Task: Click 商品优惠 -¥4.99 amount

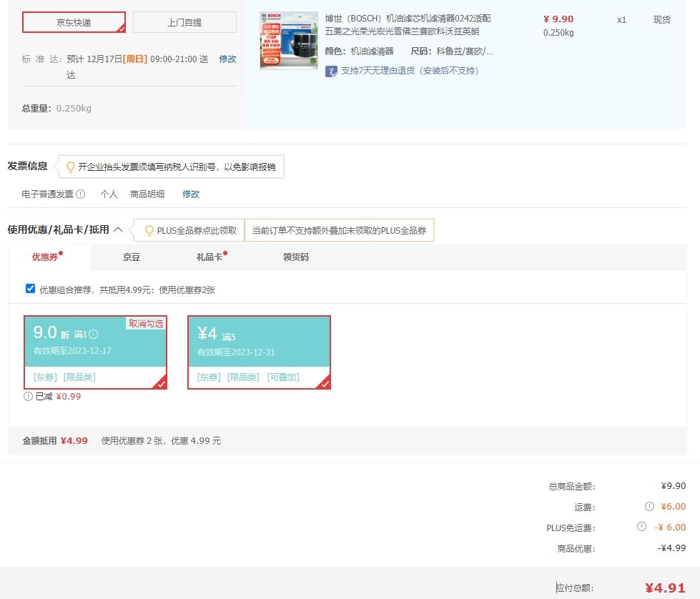Action: pyautogui.click(x=671, y=548)
